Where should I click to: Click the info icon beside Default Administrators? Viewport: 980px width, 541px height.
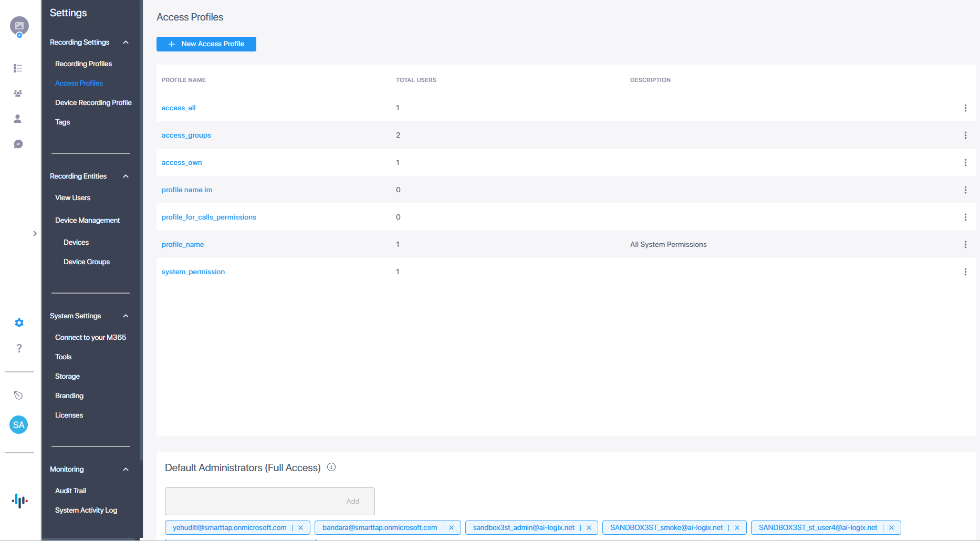tap(331, 467)
